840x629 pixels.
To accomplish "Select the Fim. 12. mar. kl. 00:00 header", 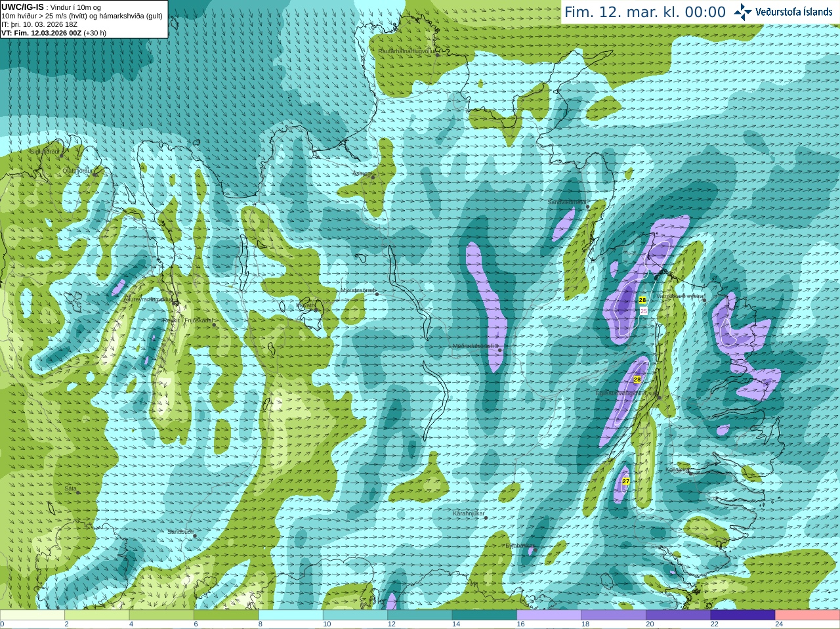I will pyautogui.click(x=645, y=12).
